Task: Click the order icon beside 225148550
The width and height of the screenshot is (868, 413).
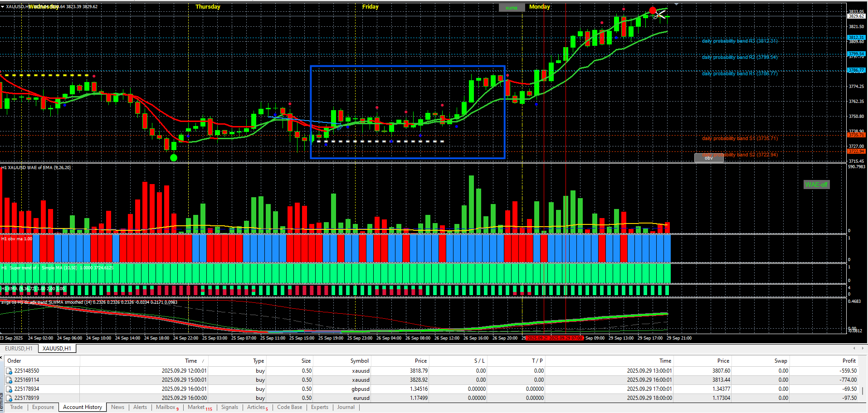Action: pos(9,371)
